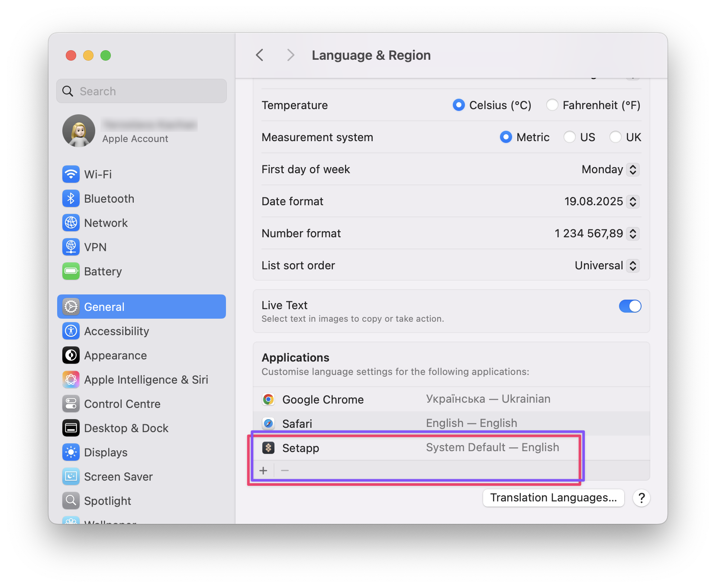This screenshot has width=716, height=588.
Task: Click the Translation Languages… button
Action: [553, 498]
